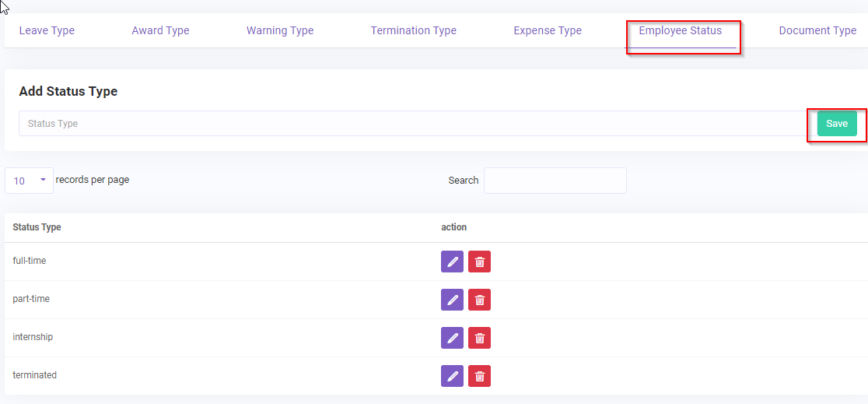Remove the internship status with trash icon
This screenshot has height=404, width=868.
coord(479,338)
